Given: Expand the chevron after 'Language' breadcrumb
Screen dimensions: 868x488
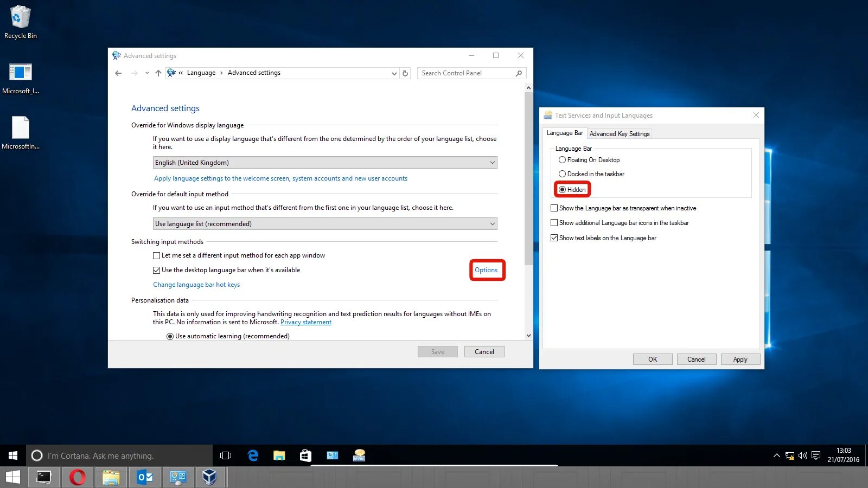Looking at the screenshot, I should point(221,73).
